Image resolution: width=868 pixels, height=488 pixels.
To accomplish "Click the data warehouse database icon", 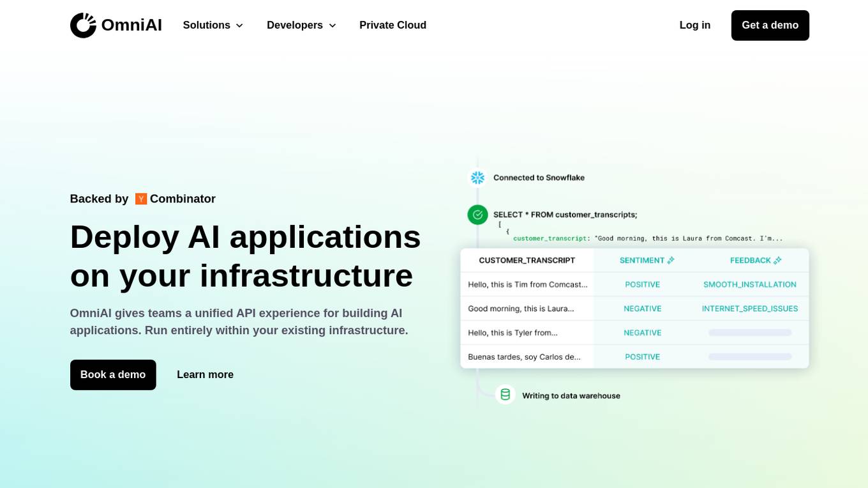I will click(505, 394).
